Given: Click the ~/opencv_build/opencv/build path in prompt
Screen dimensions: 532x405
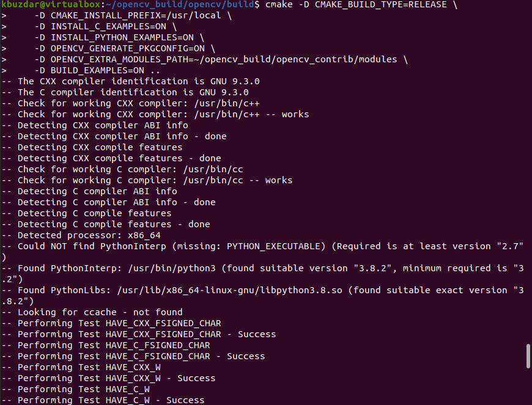Looking at the screenshot, I should 180,5.
